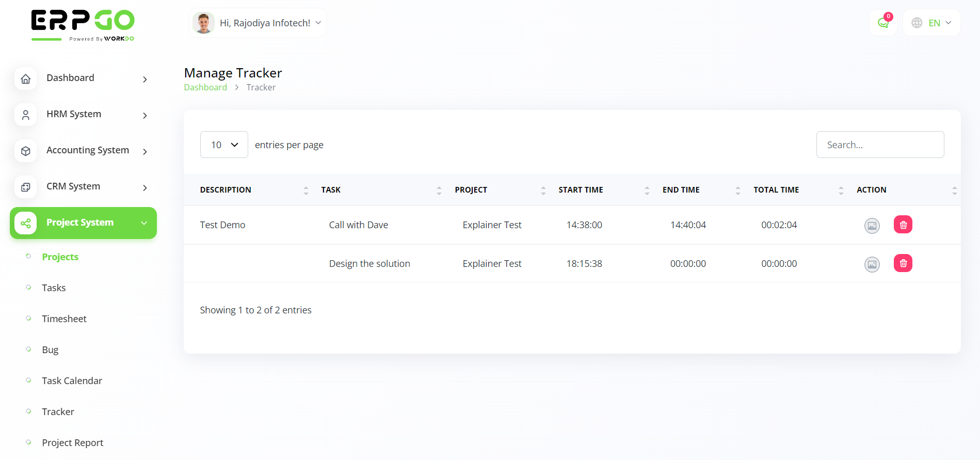Expand the Dashboard menu chevron
Screen dimensions: 980x460
click(x=145, y=79)
